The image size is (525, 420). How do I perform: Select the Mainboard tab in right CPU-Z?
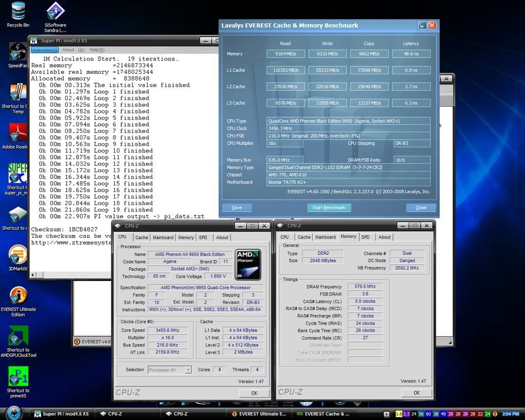[326, 237]
